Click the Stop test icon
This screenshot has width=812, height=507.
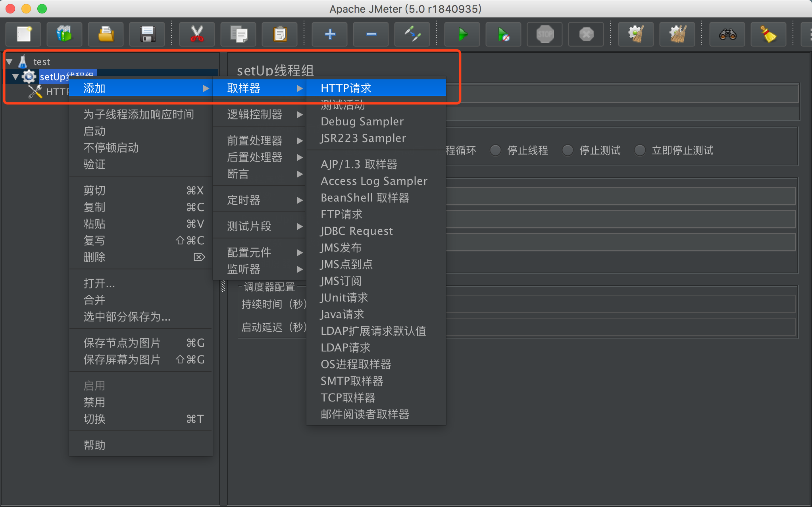pos(545,34)
